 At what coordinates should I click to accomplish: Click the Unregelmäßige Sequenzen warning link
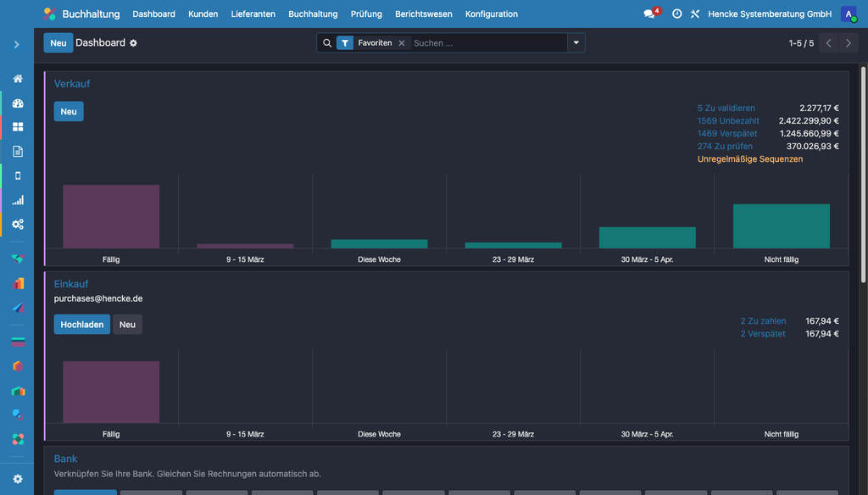749,159
